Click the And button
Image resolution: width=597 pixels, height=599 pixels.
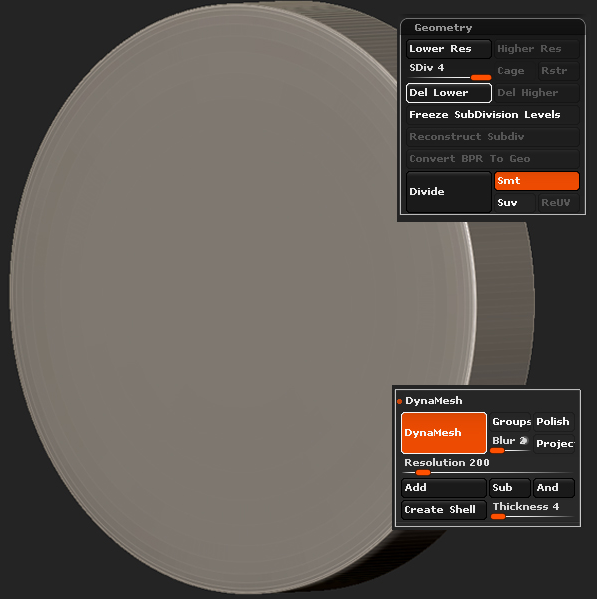(553, 488)
